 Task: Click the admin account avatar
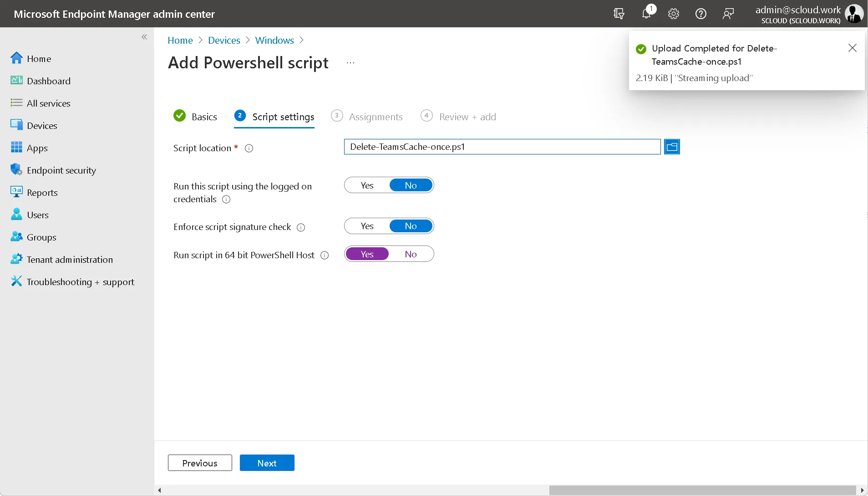pos(854,14)
